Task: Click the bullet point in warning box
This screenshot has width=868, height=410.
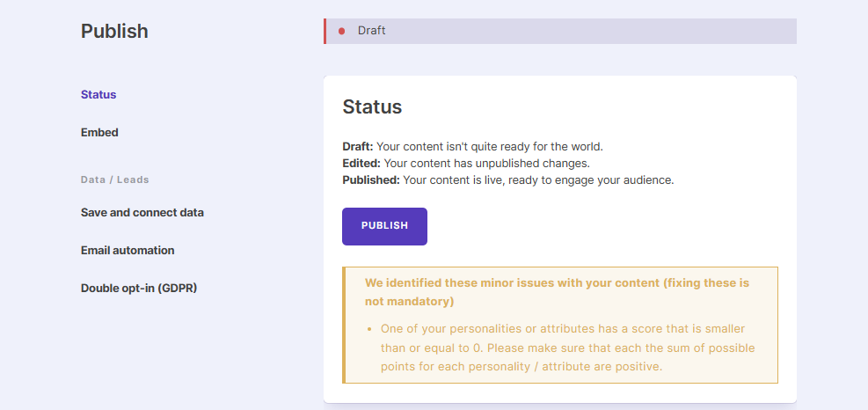Action: click(x=370, y=329)
